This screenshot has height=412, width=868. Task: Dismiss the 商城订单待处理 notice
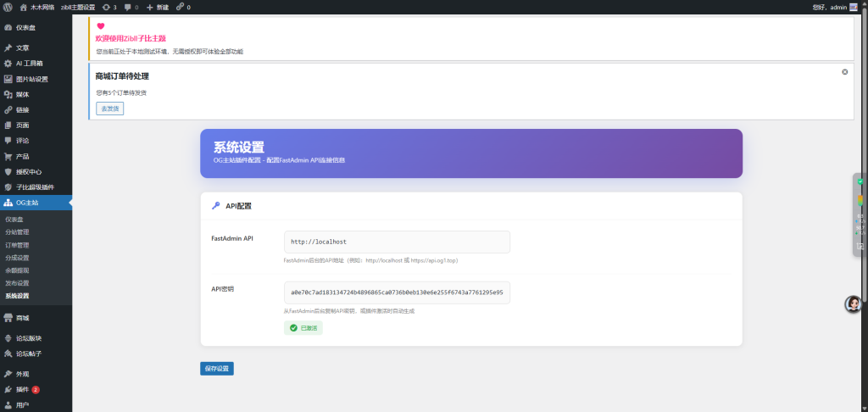coord(845,72)
